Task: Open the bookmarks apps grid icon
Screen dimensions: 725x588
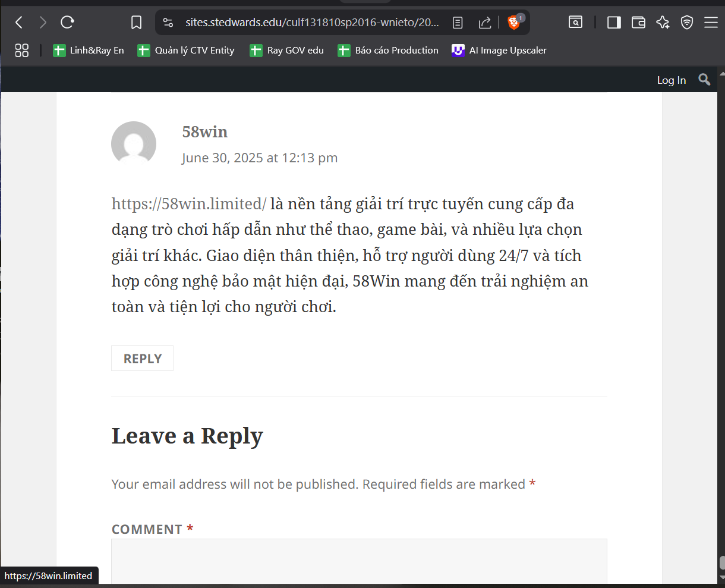Action: (22, 51)
